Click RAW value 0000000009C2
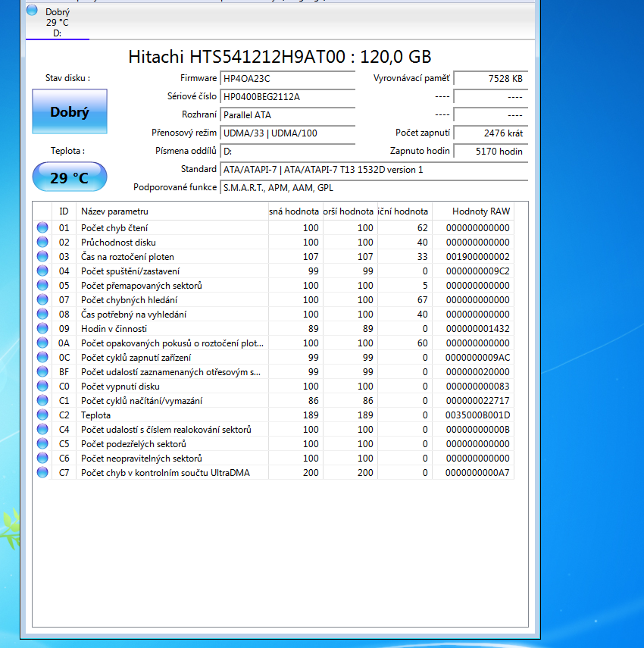 [477, 271]
